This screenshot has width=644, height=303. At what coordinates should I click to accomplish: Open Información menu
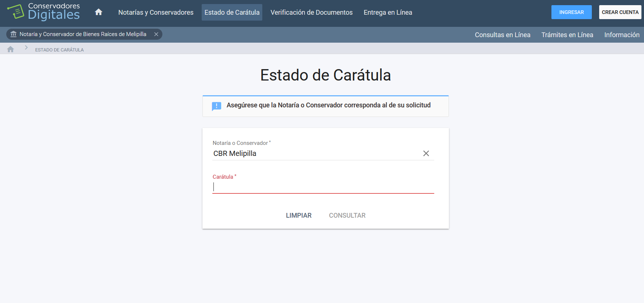622,35
